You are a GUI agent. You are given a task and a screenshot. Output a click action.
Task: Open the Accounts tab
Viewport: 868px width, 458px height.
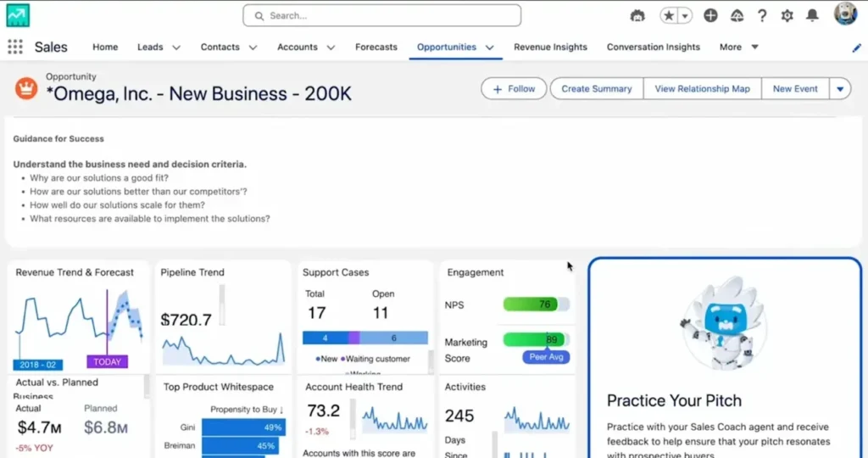coord(298,47)
